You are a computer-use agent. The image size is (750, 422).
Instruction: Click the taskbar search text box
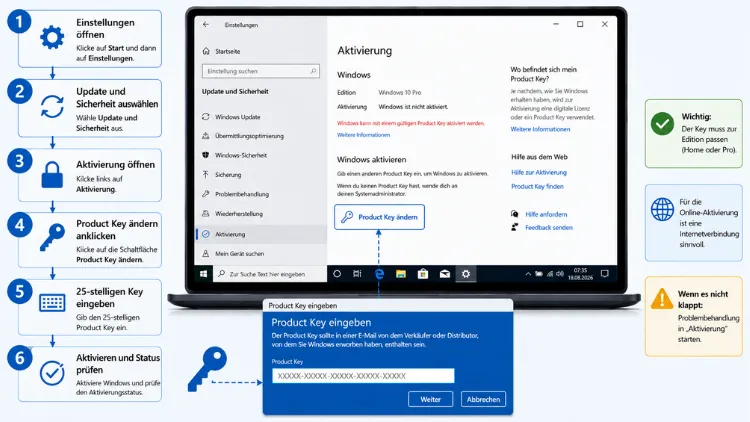click(270, 274)
